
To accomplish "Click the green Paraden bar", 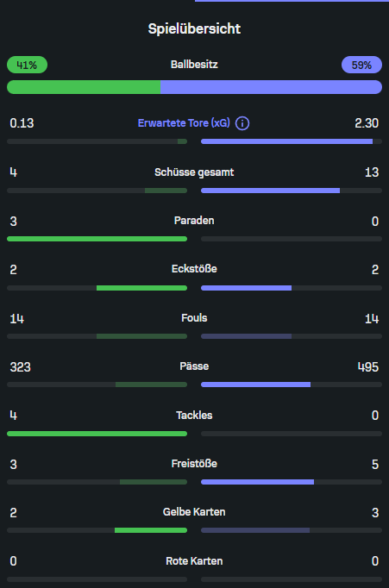I will click(97, 239).
